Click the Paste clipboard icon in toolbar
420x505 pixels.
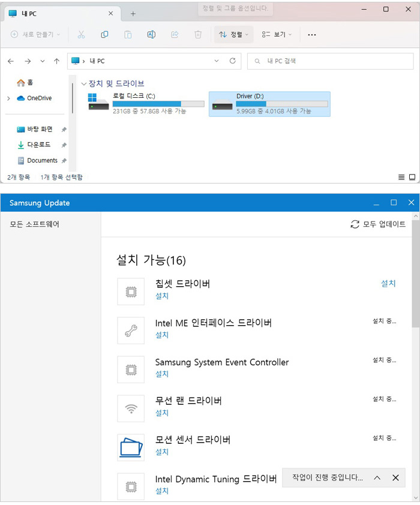(128, 34)
